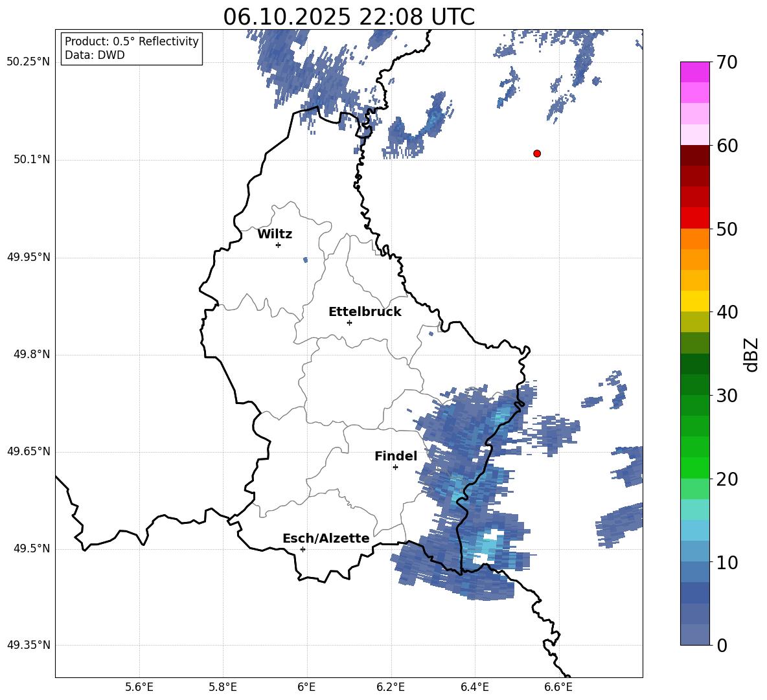Click the title 06.10.2025 22:08 UTC

click(349, 17)
